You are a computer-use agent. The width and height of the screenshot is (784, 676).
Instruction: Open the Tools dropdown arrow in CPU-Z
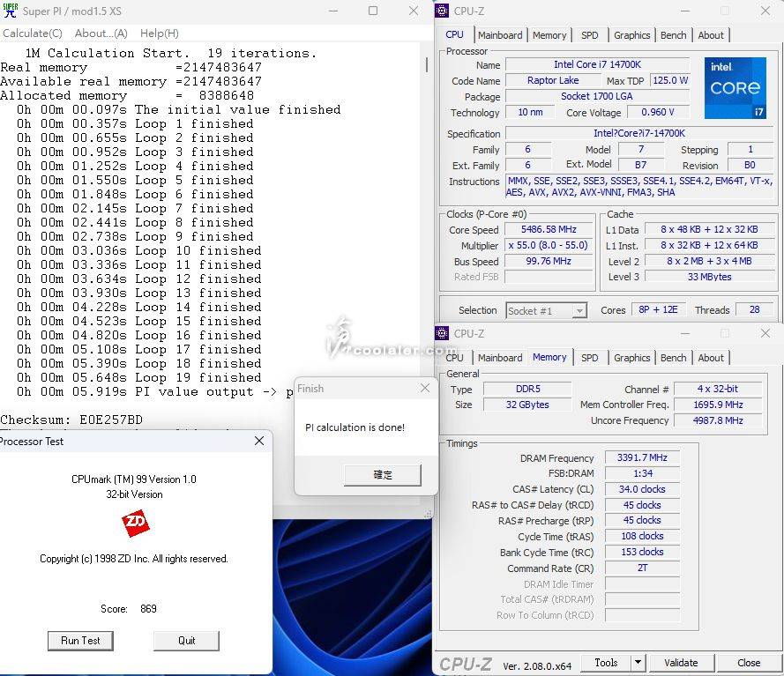coord(638,663)
